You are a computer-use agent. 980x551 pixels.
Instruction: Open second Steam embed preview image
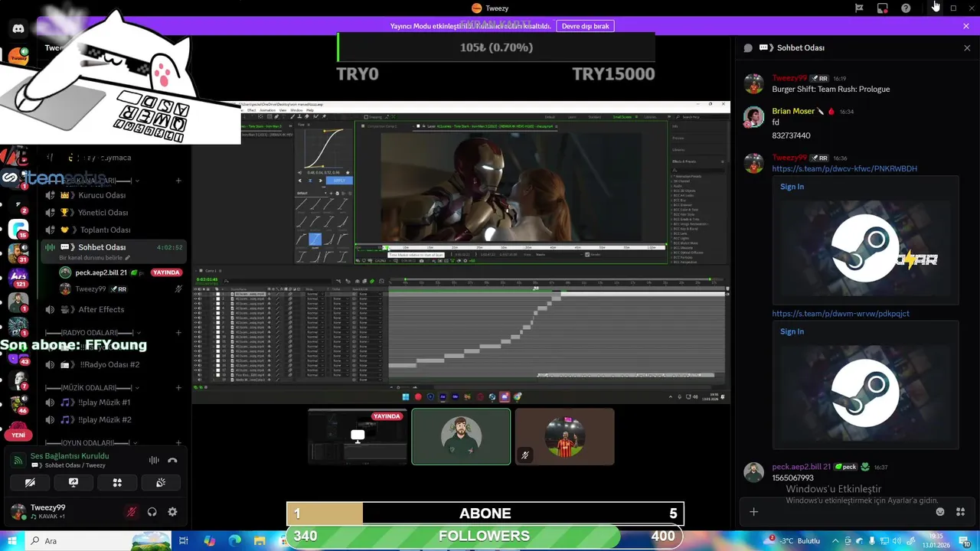[865, 393]
